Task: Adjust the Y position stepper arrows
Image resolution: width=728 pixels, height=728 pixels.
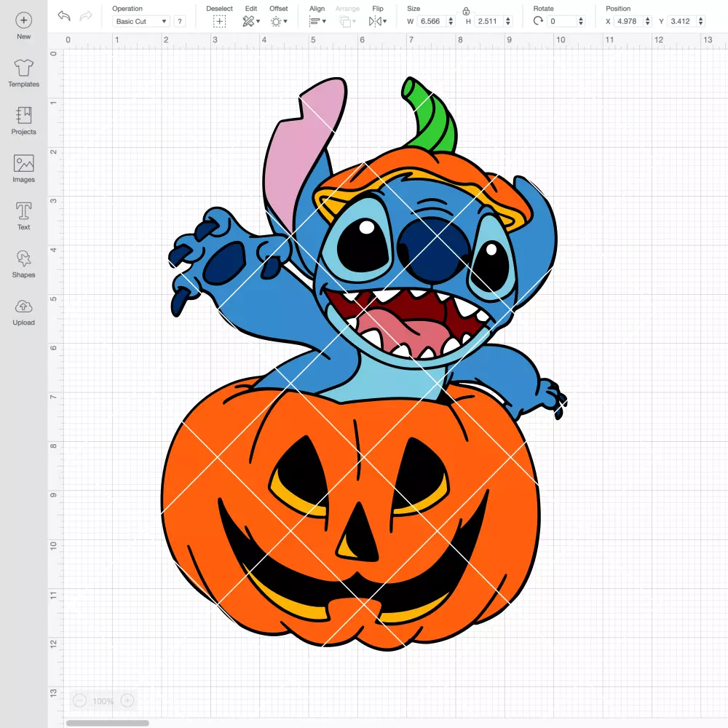Action: pyautogui.click(x=701, y=21)
